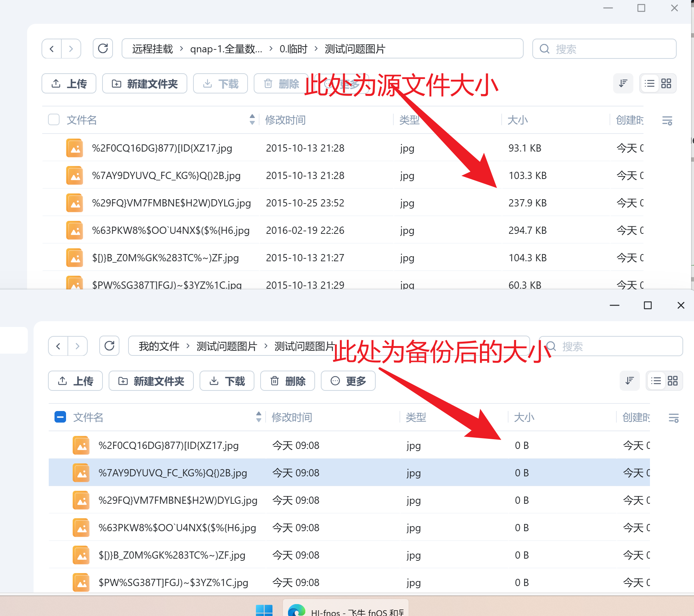Toggle 文件名 sort arrows in the bottom list
Viewport: 694px width, 616px height.
tap(258, 417)
